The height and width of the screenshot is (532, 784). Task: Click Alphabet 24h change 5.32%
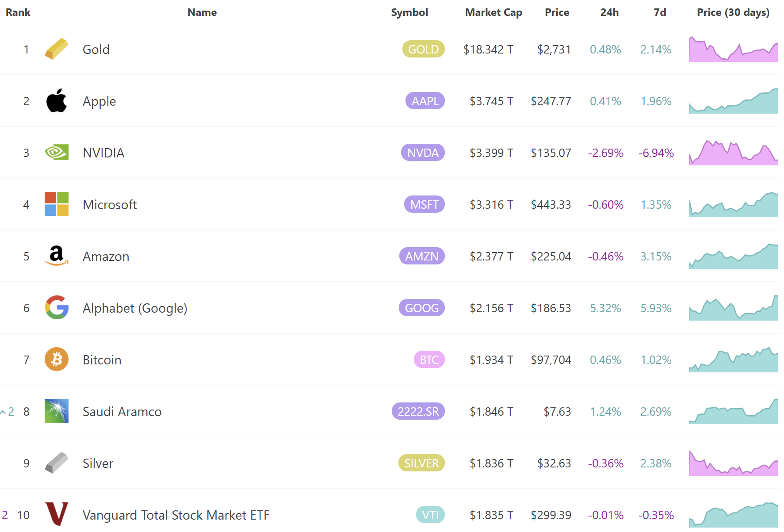coord(605,308)
